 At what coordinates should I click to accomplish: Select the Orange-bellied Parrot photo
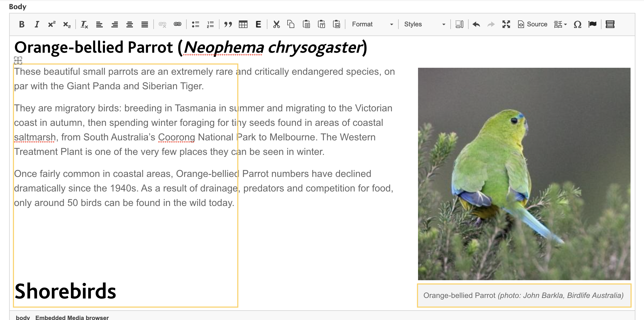(524, 174)
